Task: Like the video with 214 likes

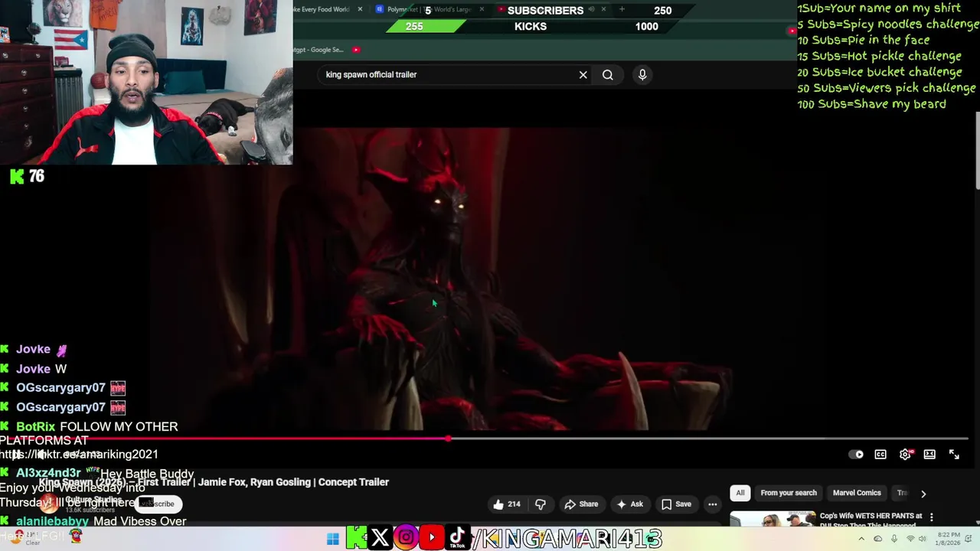Action: 506,504
